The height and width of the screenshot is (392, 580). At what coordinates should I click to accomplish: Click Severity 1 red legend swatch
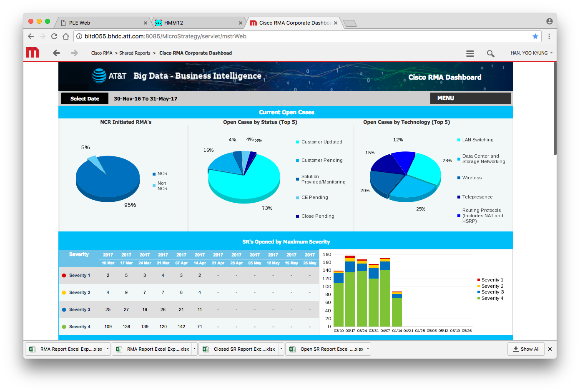[479, 280]
